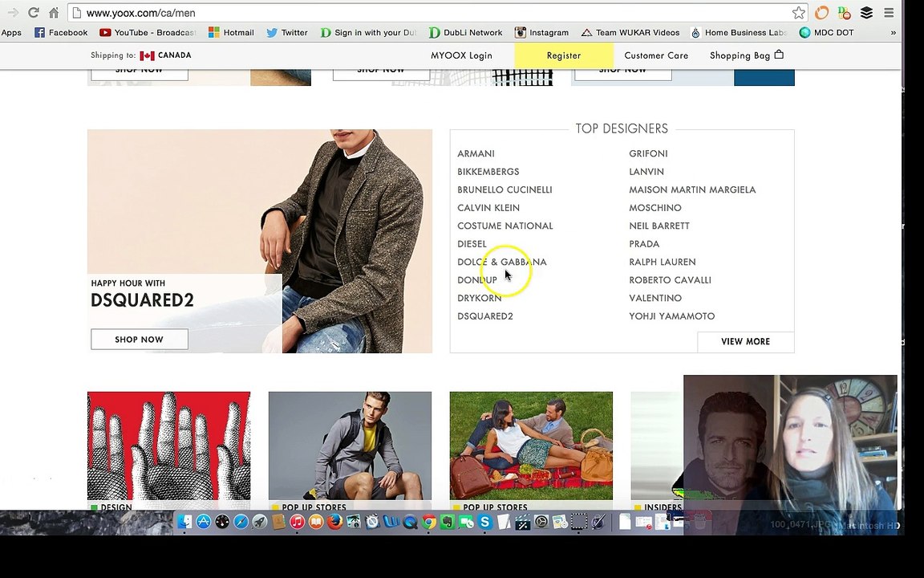Select COSTUME NATIONAL designer link
Viewport: 924px width, 578px height.
[x=505, y=226]
